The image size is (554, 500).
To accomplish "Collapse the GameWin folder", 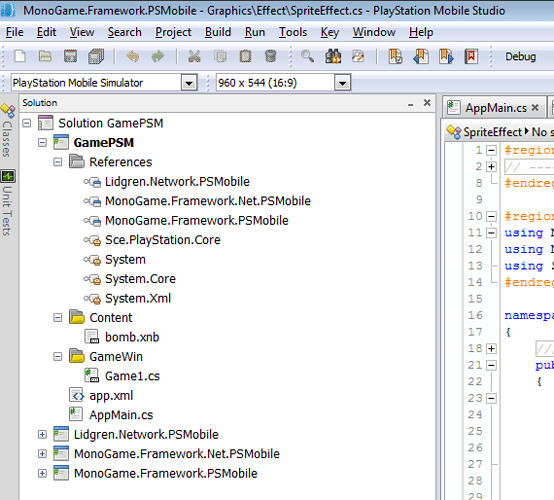I will point(58,357).
